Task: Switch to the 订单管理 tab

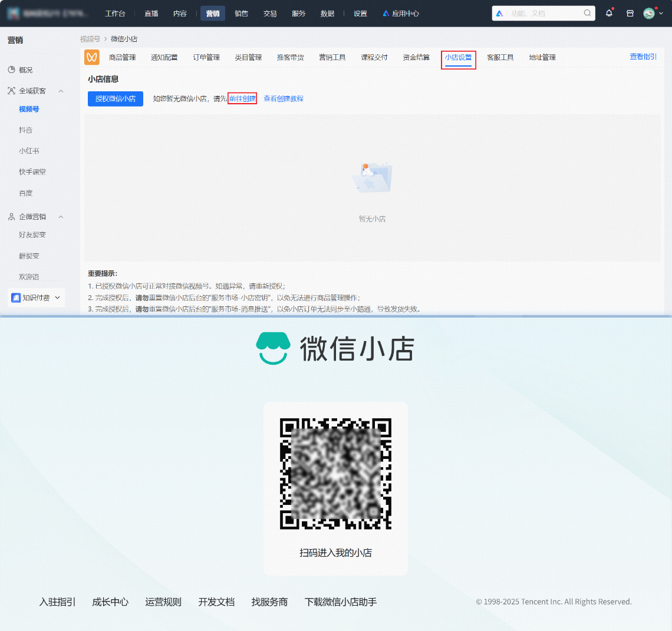Action: point(206,57)
